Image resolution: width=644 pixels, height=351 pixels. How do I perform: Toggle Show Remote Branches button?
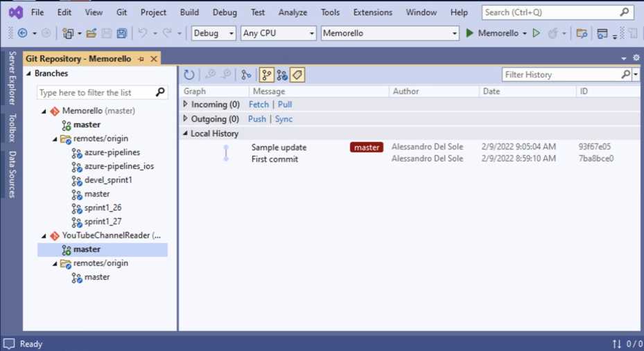click(x=281, y=75)
